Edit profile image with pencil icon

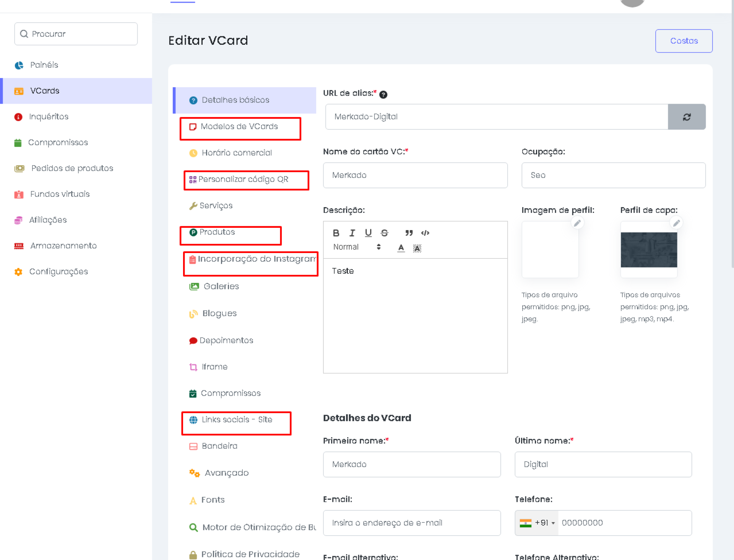coord(577,223)
